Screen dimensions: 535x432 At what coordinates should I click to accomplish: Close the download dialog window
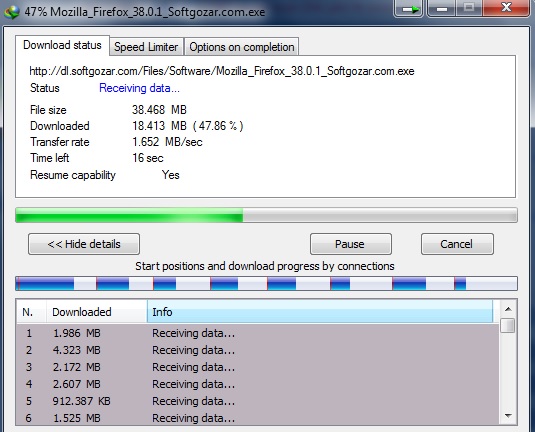click(506, 8)
